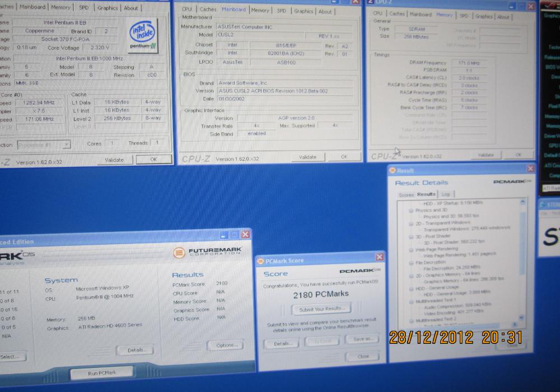The height and width of the screenshot is (392, 560).
Task: Switch to CPU tab in middle CPU-Z window
Action: [187, 9]
